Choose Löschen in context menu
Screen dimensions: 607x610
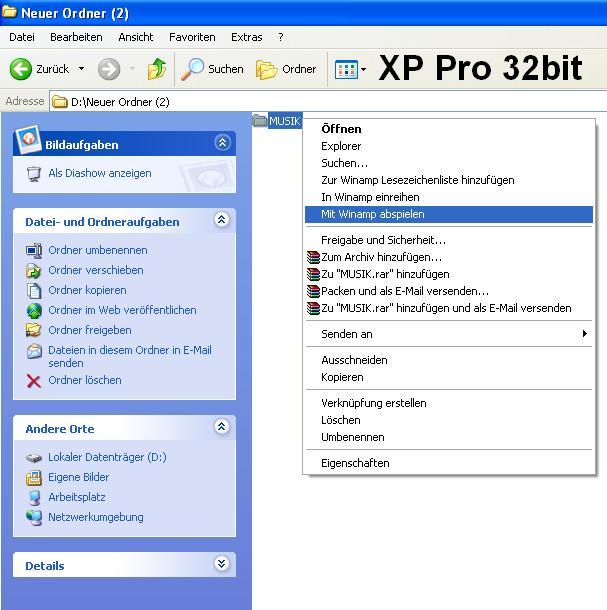click(449, 420)
